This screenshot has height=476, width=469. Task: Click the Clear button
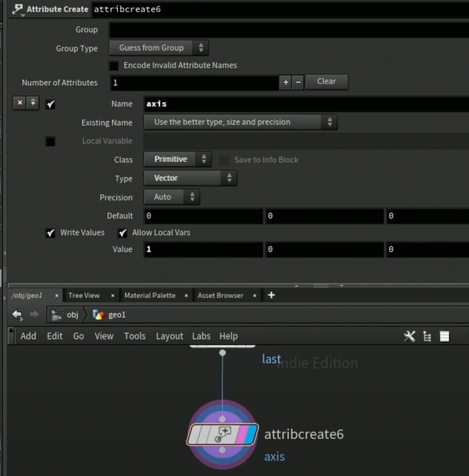coord(327,81)
